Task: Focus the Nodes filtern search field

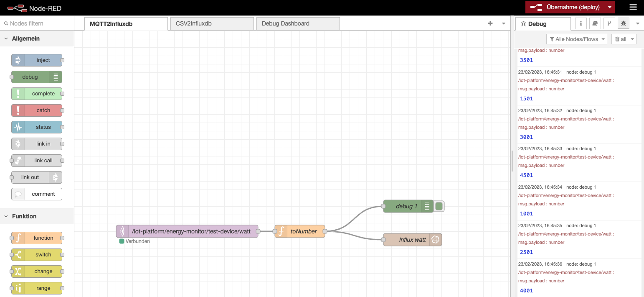Action: tap(40, 23)
